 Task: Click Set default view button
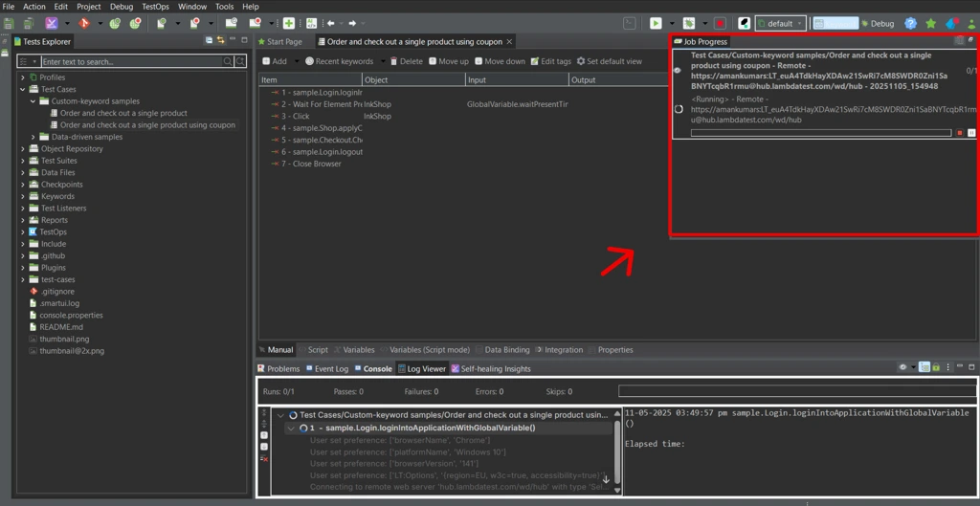pos(609,61)
